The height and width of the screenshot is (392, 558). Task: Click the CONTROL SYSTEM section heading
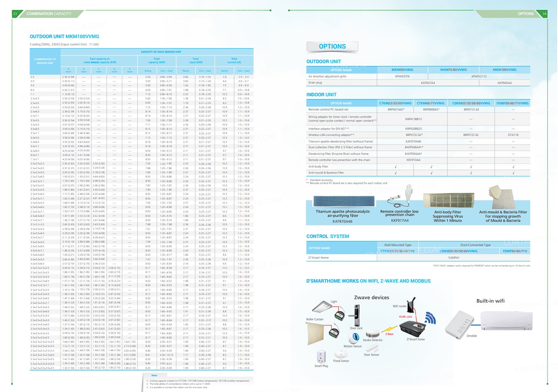(x=328, y=236)
